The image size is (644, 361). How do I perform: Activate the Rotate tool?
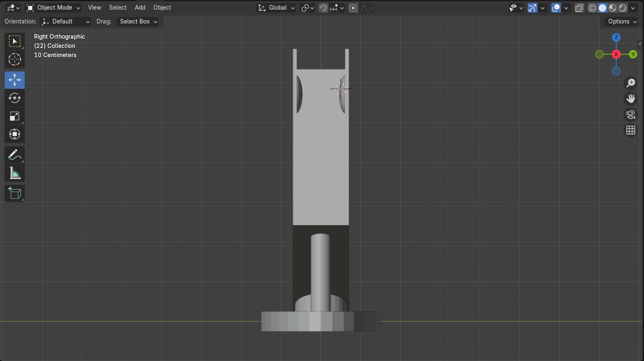15,98
